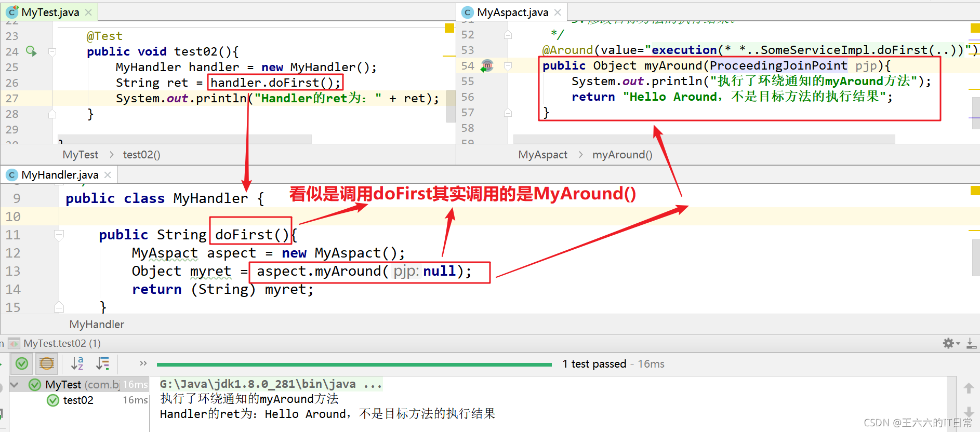Click the hide run panel icon
This screenshot has height=432, width=980.
point(971,343)
